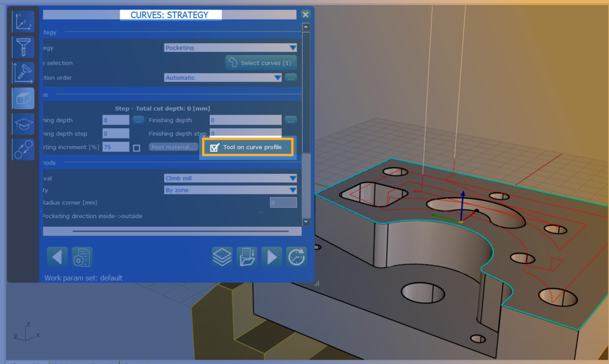This screenshot has height=364, width=609.
Task: Click the clock refresh calculation icon
Action: [296, 257]
